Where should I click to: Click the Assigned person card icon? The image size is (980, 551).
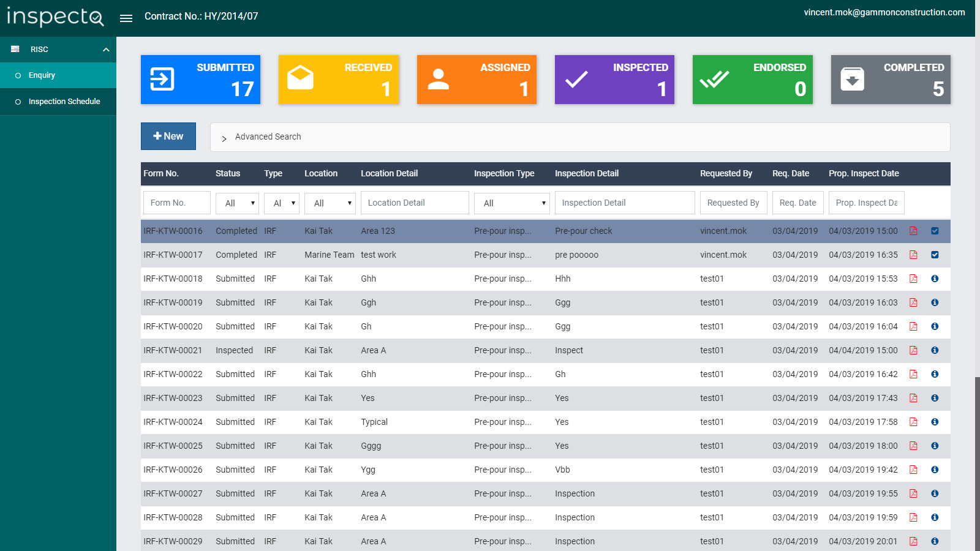tap(439, 79)
